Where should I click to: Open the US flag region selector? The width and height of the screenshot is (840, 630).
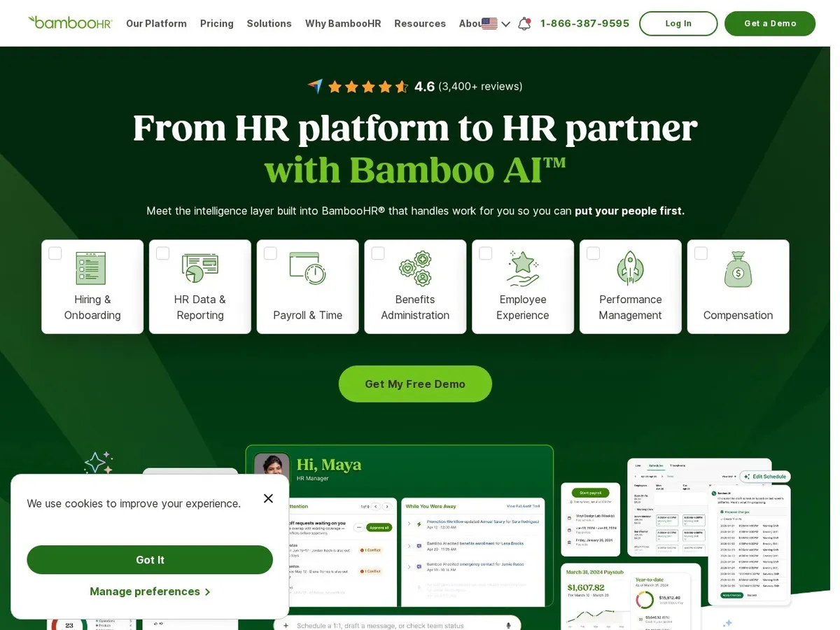tap(496, 24)
